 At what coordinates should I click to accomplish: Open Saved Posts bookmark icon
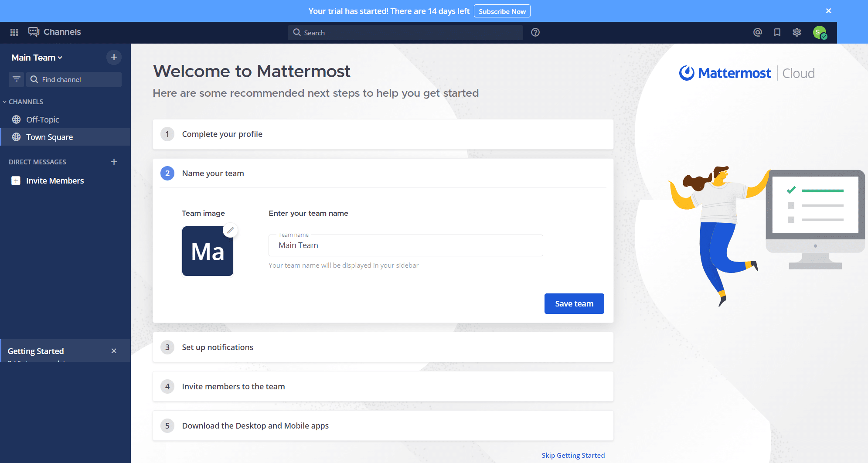[x=777, y=32]
